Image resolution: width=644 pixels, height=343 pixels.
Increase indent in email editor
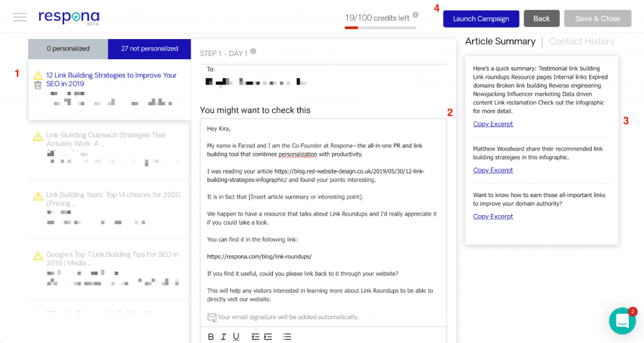[268, 337]
